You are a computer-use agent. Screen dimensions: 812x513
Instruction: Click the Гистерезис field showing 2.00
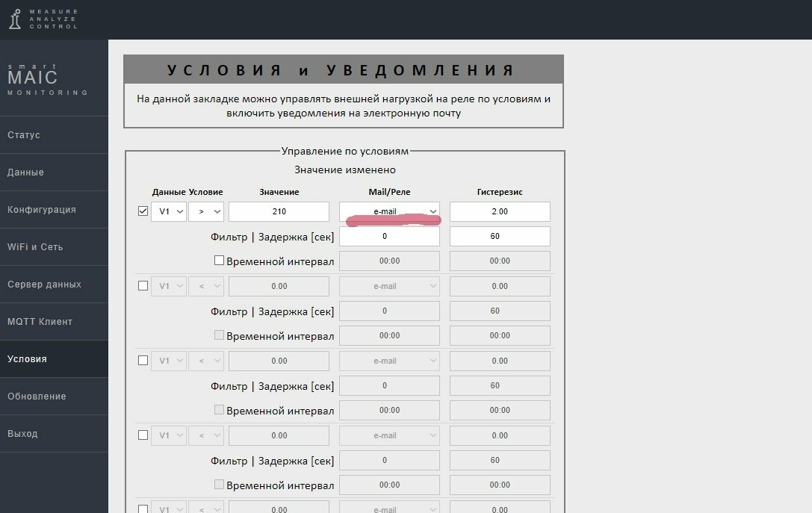(500, 211)
